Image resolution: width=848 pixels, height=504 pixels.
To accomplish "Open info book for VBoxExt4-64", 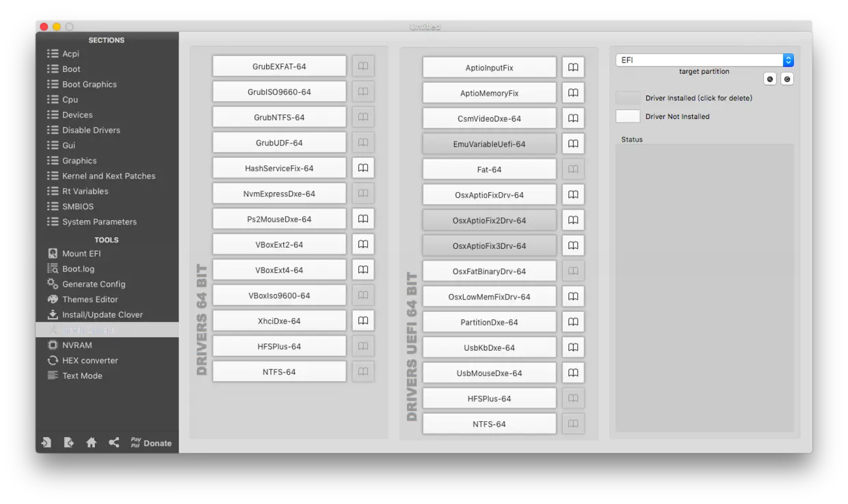I will tap(363, 270).
